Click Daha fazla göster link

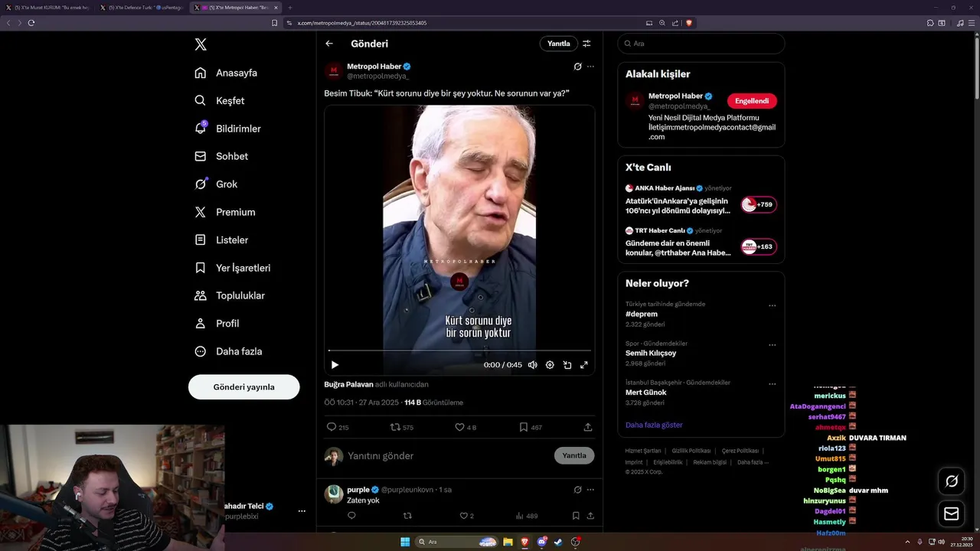pos(654,425)
